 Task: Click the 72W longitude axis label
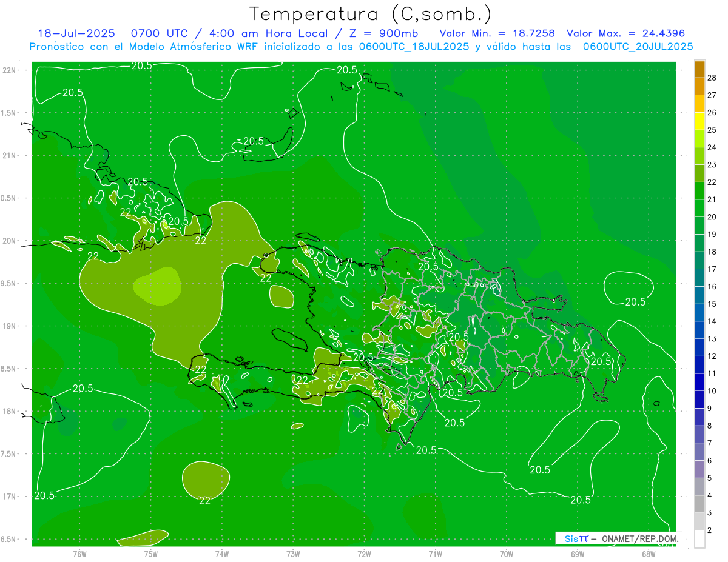[x=365, y=554]
